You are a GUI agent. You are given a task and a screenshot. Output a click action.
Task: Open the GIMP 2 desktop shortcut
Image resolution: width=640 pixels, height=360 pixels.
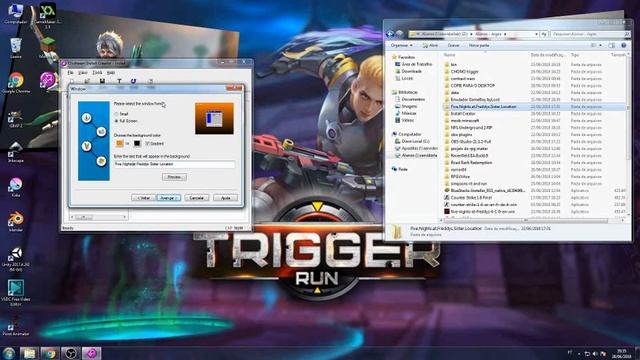tap(16, 118)
